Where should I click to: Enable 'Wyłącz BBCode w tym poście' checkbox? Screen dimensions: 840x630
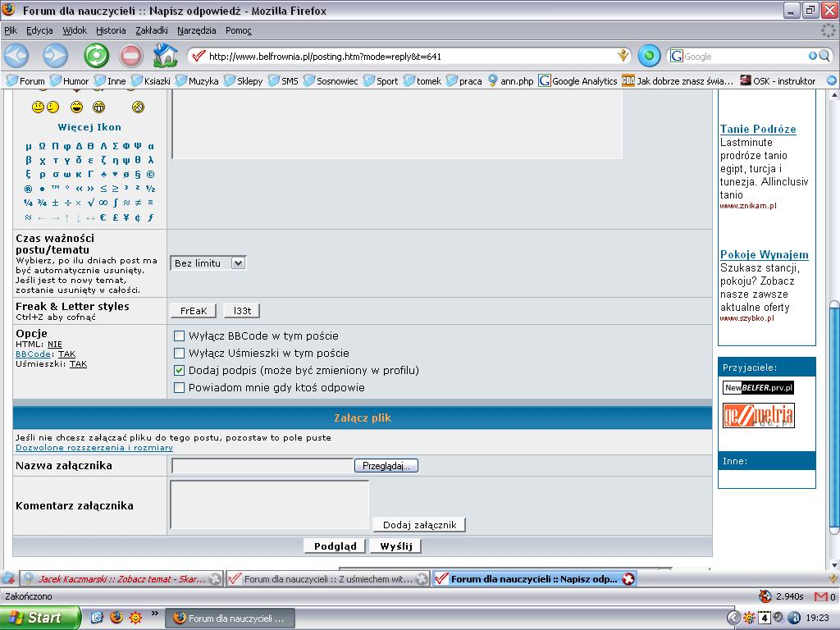pyautogui.click(x=179, y=336)
